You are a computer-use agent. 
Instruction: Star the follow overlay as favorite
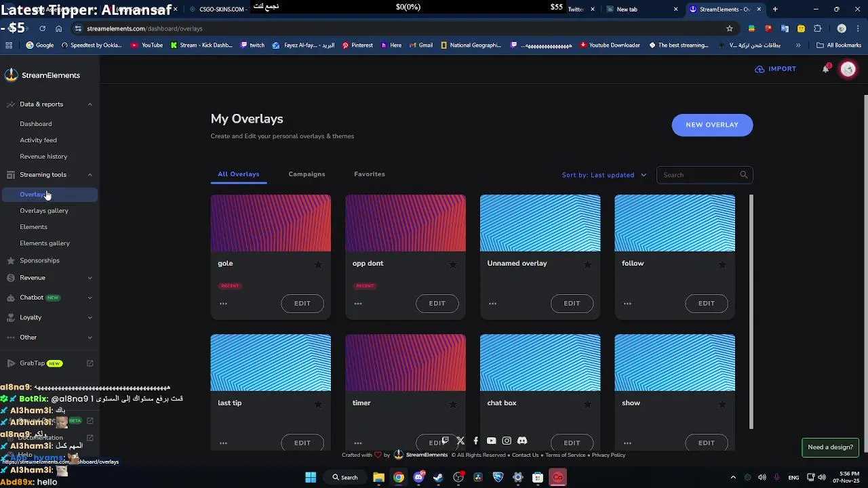(x=722, y=264)
